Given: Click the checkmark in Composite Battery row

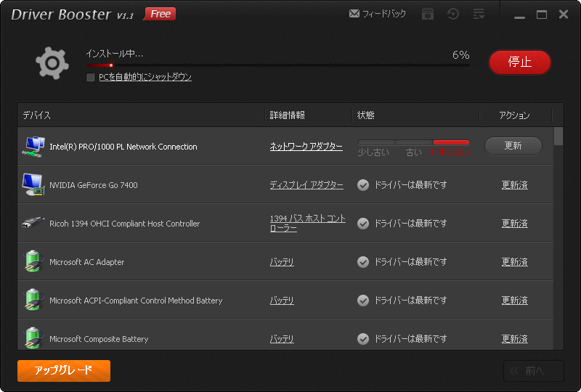Looking at the screenshot, I should click(x=363, y=339).
